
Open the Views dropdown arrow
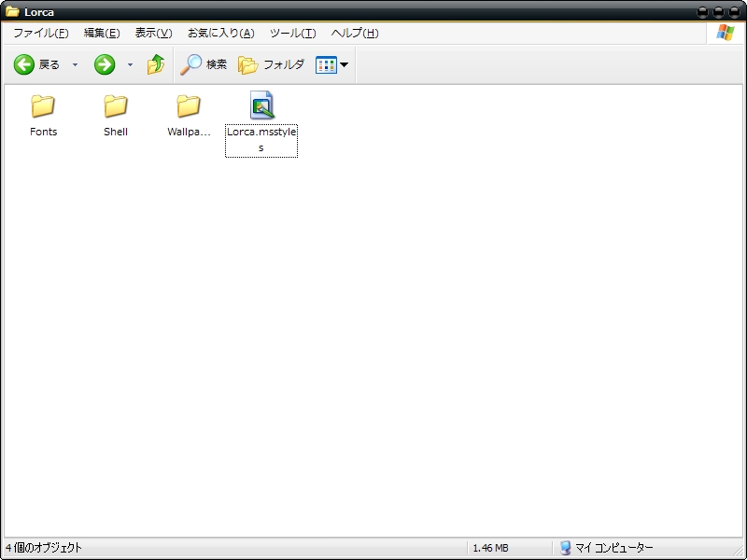click(x=344, y=64)
